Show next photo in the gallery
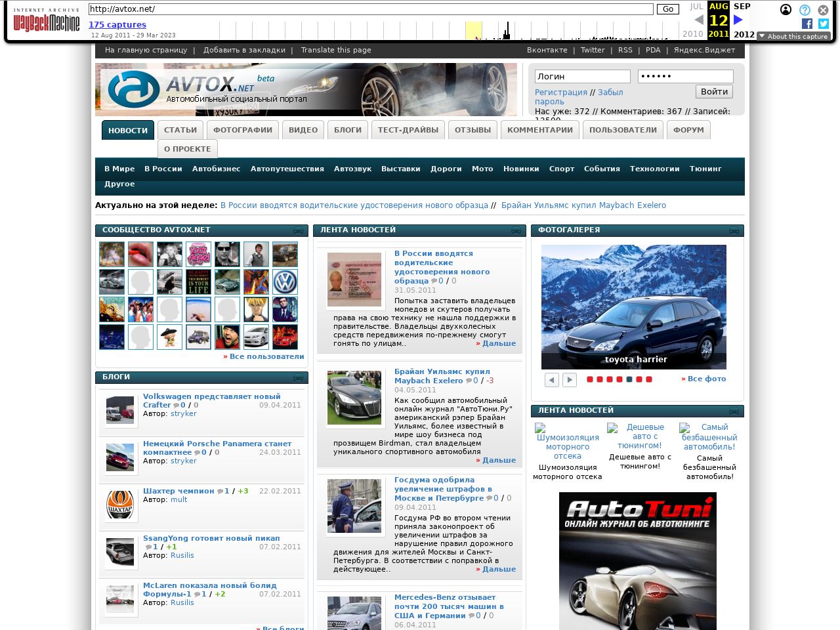The image size is (840, 630). 570,380
